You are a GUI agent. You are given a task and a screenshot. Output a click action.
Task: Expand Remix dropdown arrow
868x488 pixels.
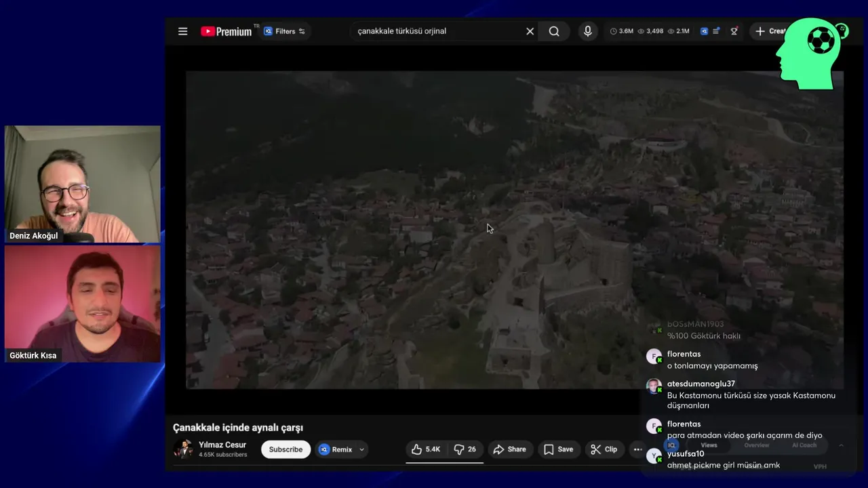(361, 449)
